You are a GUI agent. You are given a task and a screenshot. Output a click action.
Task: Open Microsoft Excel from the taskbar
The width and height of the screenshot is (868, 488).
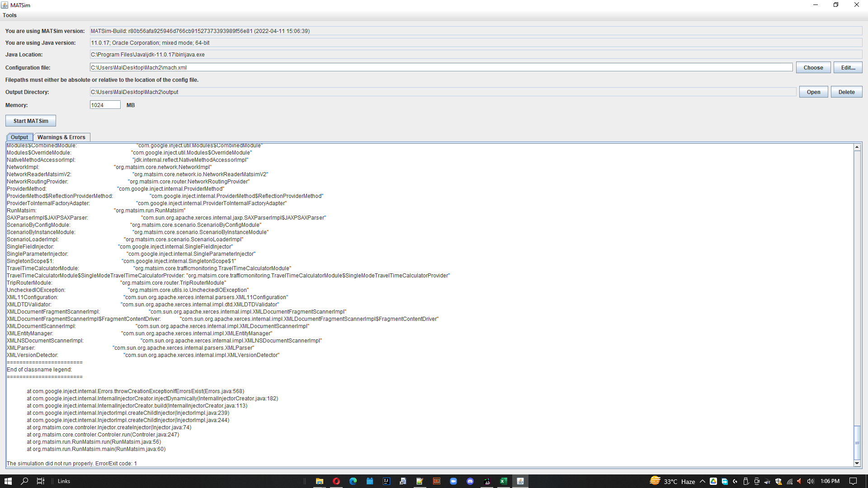click(x=503, y=481)
